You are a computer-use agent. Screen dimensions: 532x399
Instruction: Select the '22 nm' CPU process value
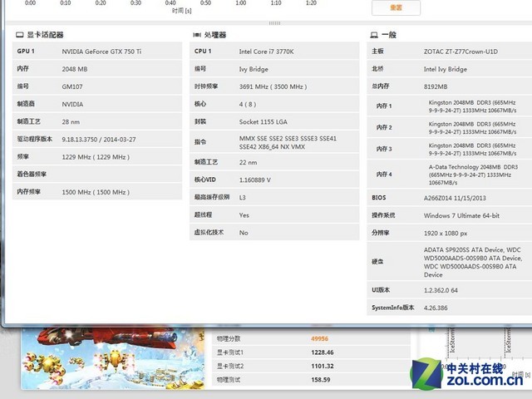[248, 163]
